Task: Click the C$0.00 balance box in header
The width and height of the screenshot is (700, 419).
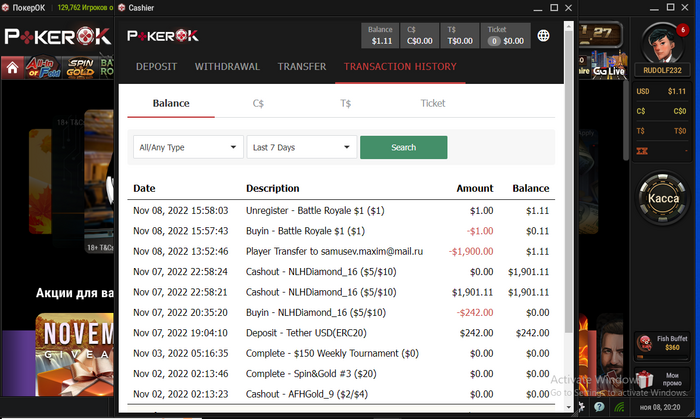Action: click(420, 36)
